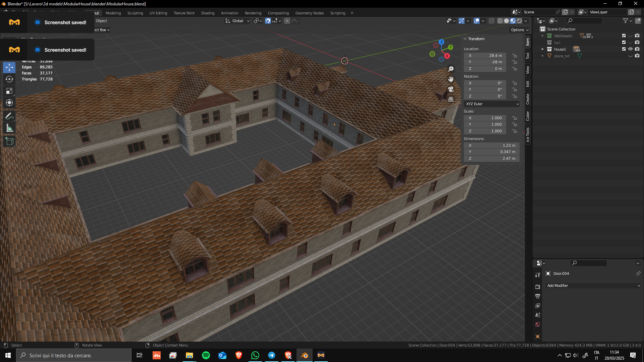644x362 pixels.
Task: Open the viewport Options dropdown
Action: click(520, 30)
